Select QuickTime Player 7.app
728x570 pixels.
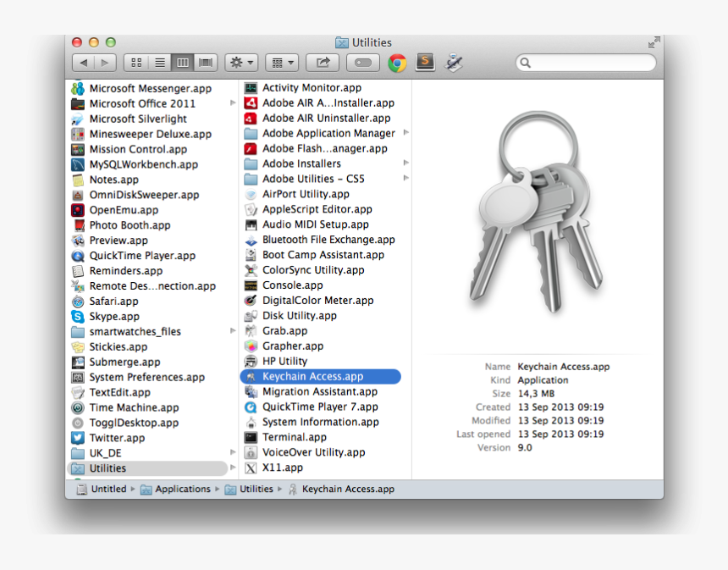(x=320, y=407)
